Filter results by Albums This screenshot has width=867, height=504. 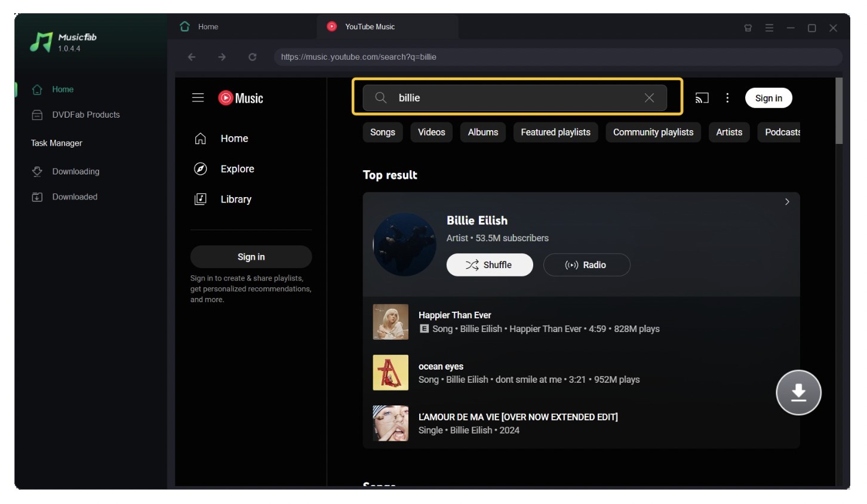tap(483, 133)
